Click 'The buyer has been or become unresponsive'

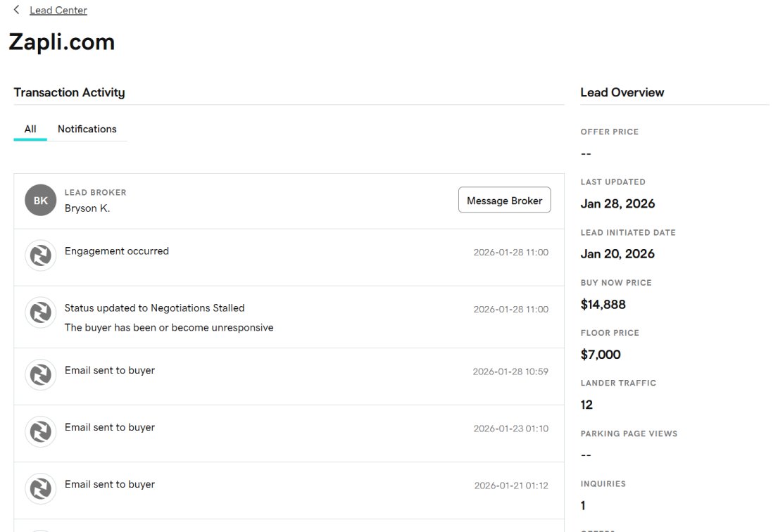pos(169,328)
